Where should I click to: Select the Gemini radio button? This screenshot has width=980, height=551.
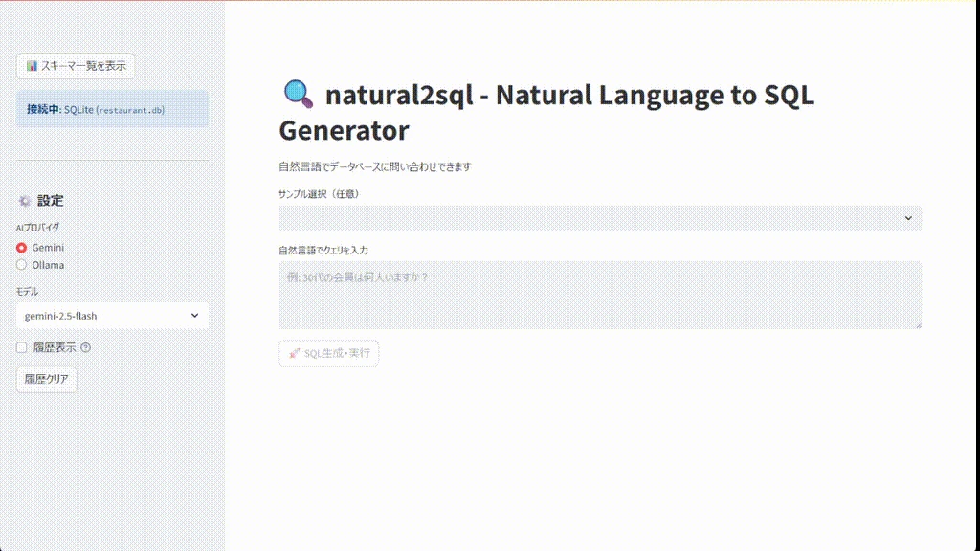tap(22, 248)
